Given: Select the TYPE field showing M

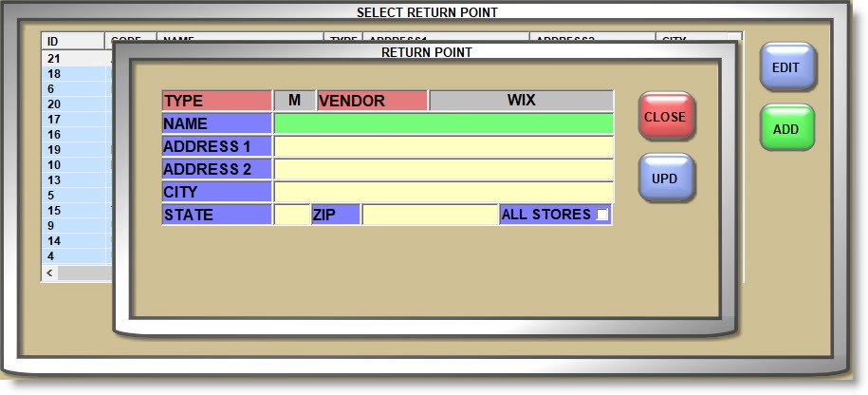Looking at the screenshot, I should (294, 101).
